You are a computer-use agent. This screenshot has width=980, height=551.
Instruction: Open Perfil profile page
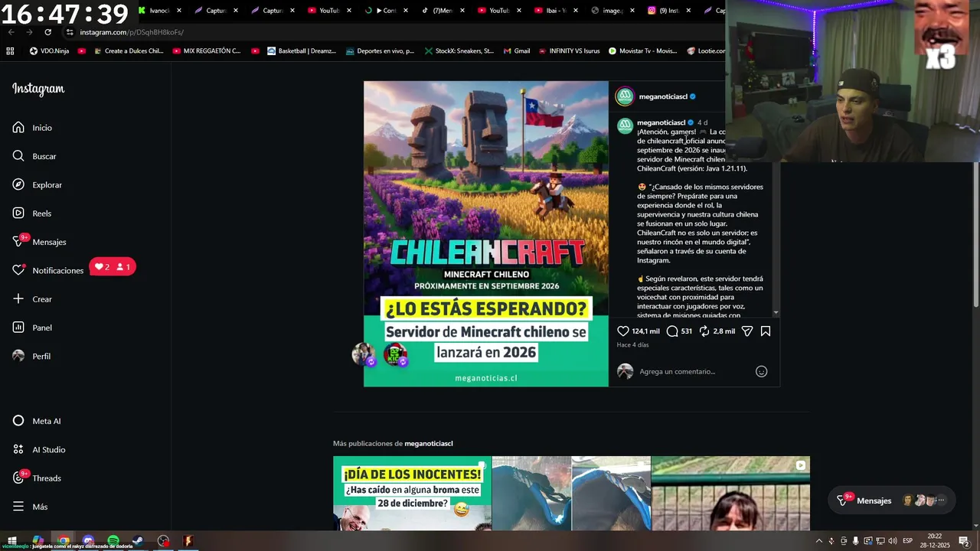coord(31,356)
